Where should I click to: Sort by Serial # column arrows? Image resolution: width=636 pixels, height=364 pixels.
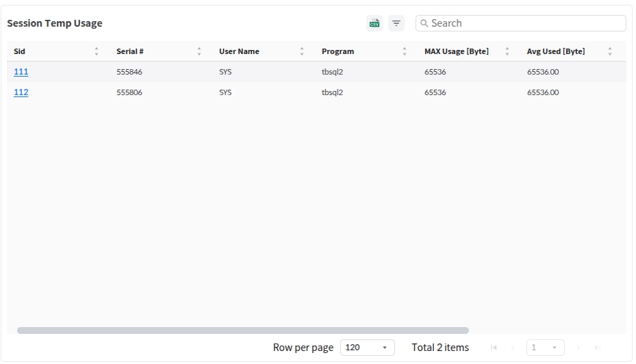coord(199,51)
